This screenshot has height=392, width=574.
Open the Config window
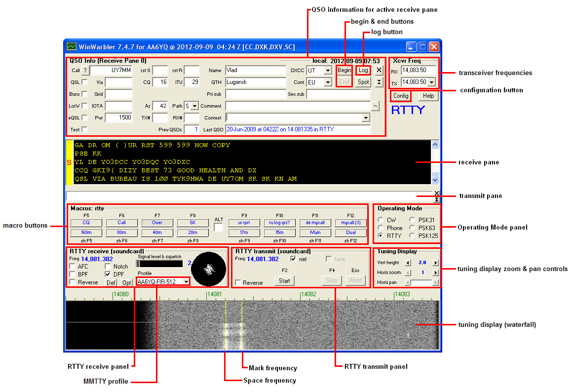pos(401,96)
